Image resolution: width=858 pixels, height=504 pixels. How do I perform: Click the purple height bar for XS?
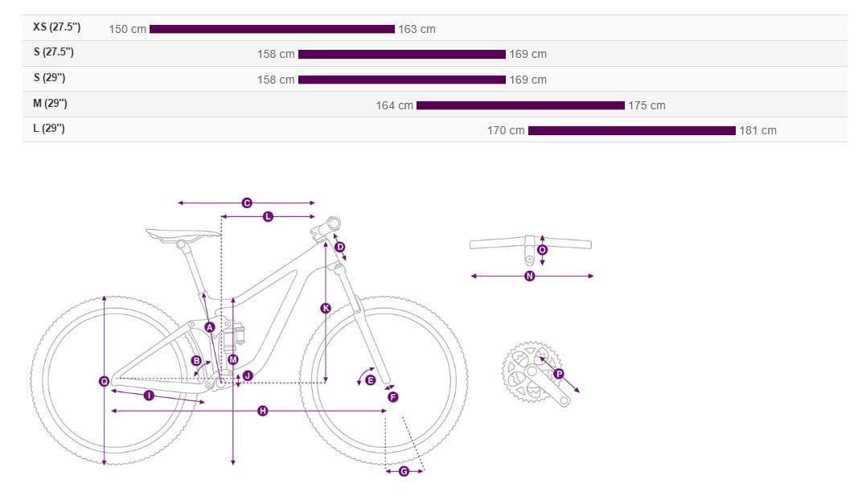coord(272,29)
